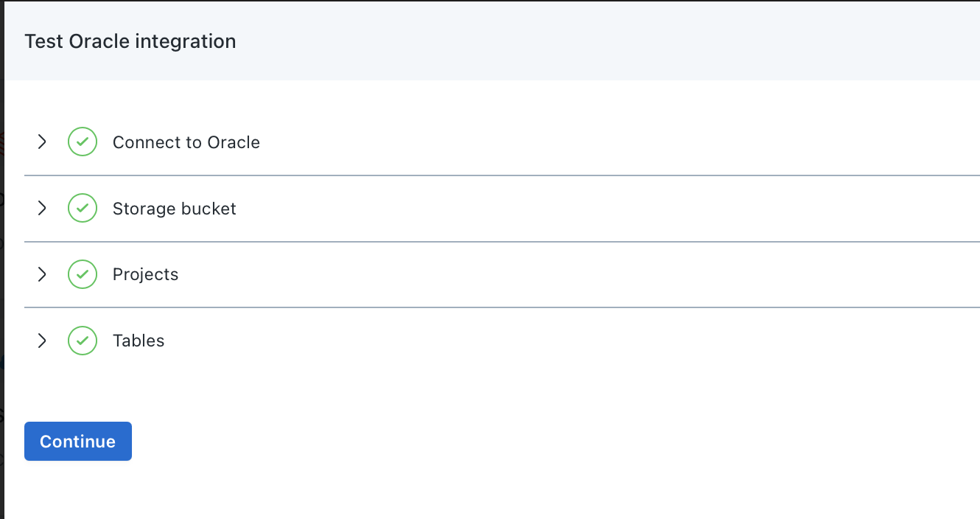Click Projects green checkmark status icon
Image resolution: width=980 pixels, height=519 pixels.
pos(83,274)
